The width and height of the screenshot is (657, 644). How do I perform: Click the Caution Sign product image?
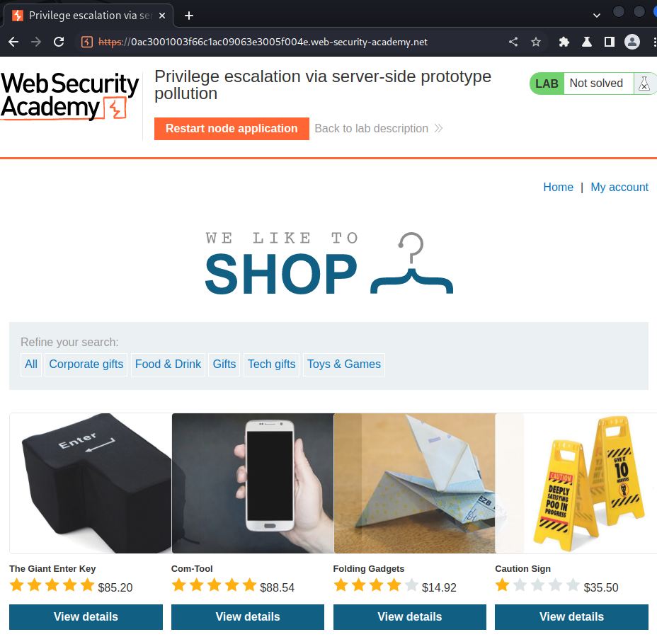(576, 483)
